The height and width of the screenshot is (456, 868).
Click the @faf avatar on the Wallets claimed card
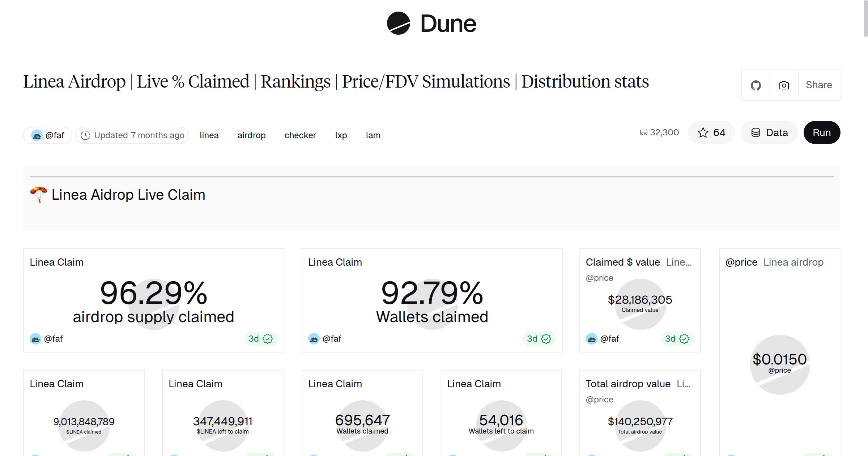(314, 339)
